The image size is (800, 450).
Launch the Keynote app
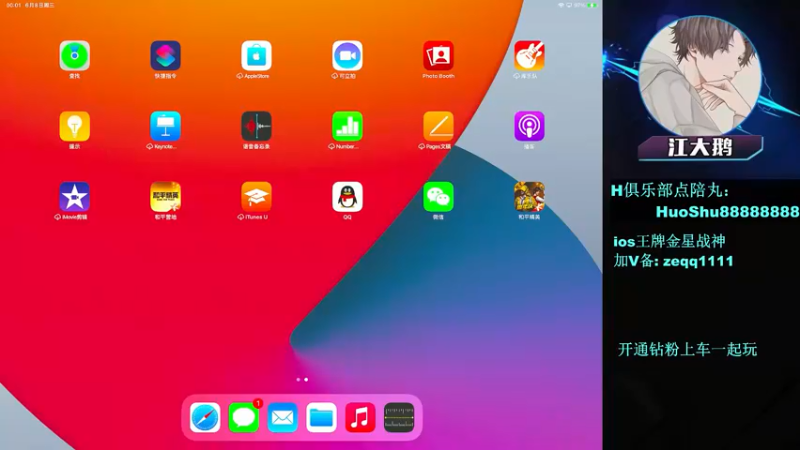point(165,126)
